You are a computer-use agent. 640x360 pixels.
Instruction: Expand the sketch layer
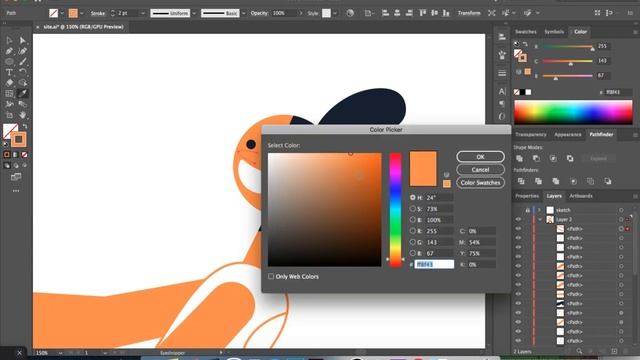[539, 210]
